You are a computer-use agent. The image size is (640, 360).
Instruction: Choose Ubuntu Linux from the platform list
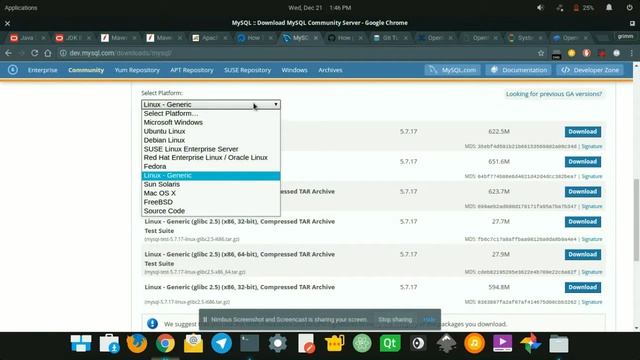coord(211,131)
